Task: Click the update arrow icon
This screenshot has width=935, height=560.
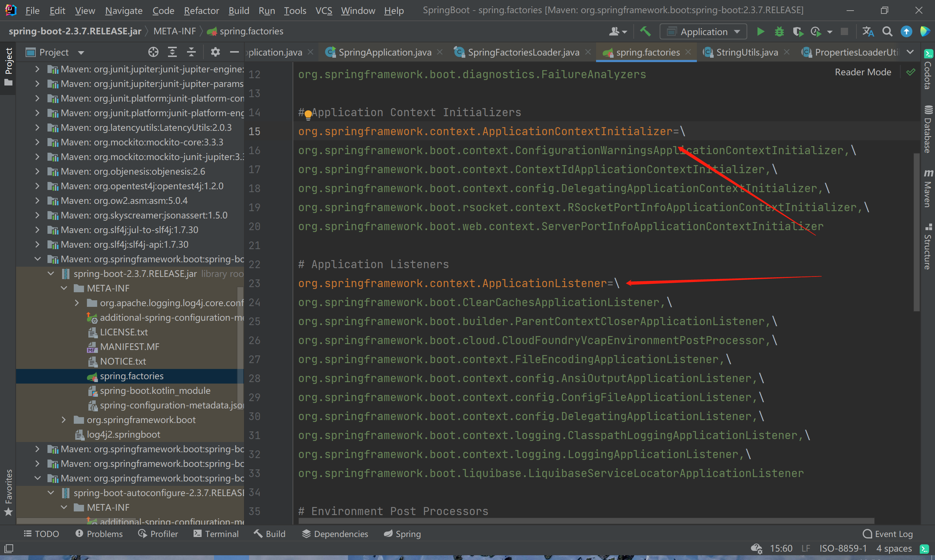Action: click(x=907, y=32)
